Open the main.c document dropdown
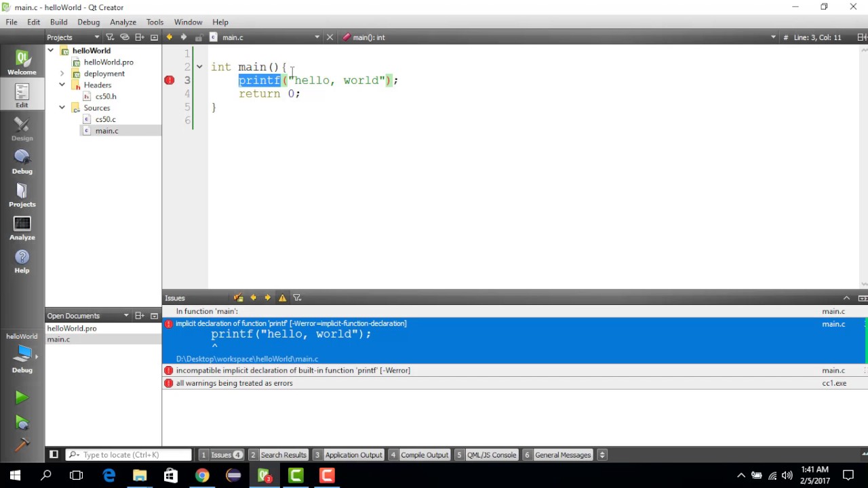Screen dimensions: 868x488 click(x=317, y=37)
